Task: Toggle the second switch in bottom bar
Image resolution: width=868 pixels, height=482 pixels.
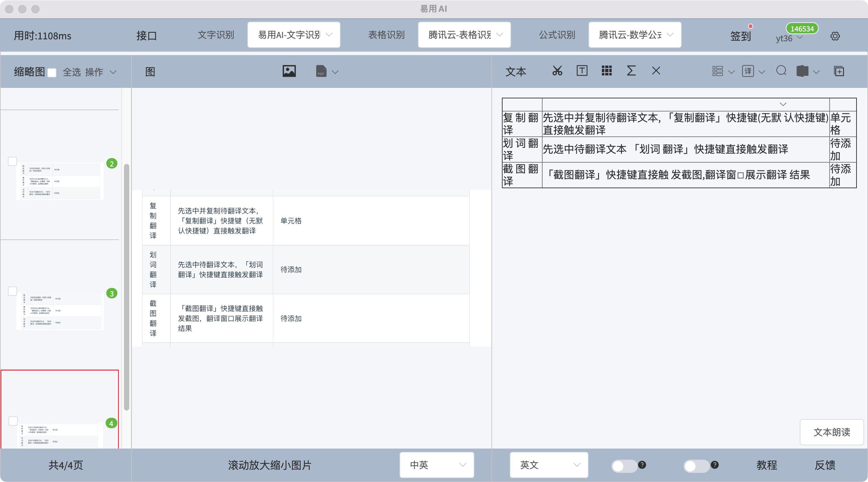Action: (x=696, y=466)
